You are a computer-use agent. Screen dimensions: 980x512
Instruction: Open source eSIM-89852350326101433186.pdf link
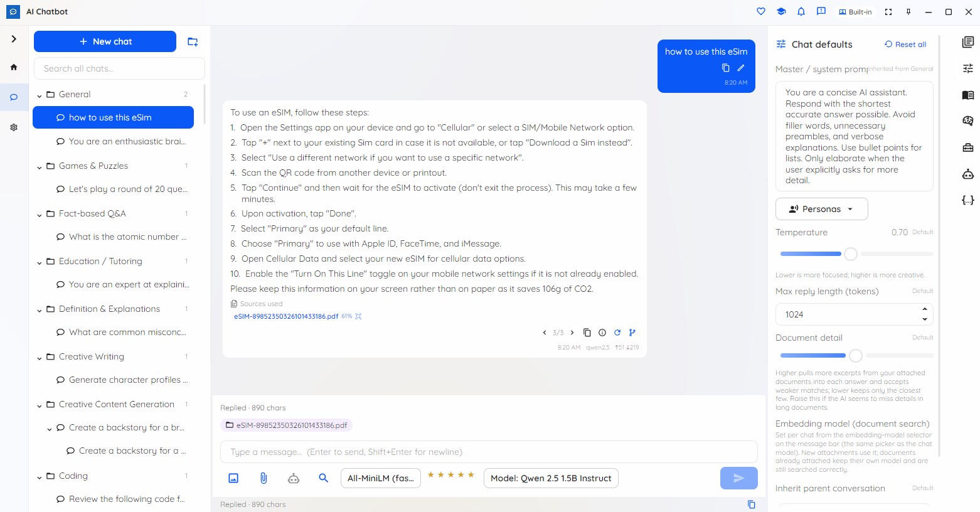coord(286,316)
